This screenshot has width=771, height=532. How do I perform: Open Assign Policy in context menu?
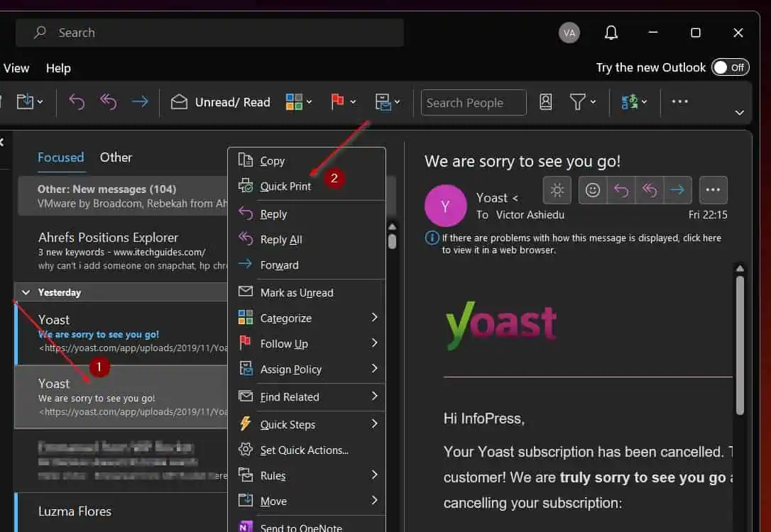(x=307, y=369)
